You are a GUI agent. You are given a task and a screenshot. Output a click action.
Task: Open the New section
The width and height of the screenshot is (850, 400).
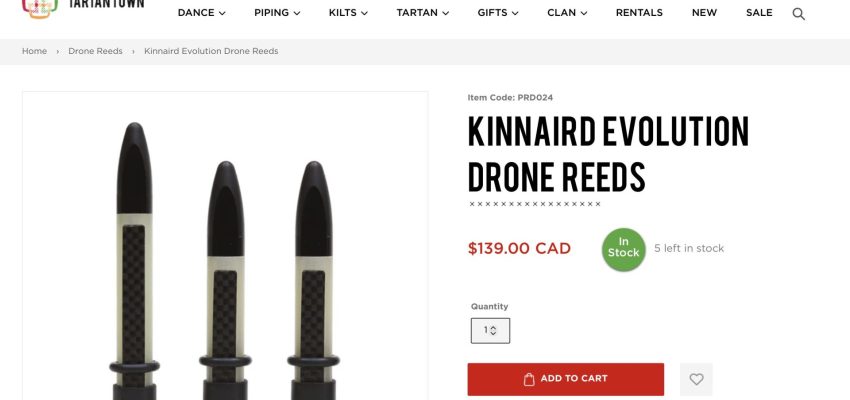(704, 13)
